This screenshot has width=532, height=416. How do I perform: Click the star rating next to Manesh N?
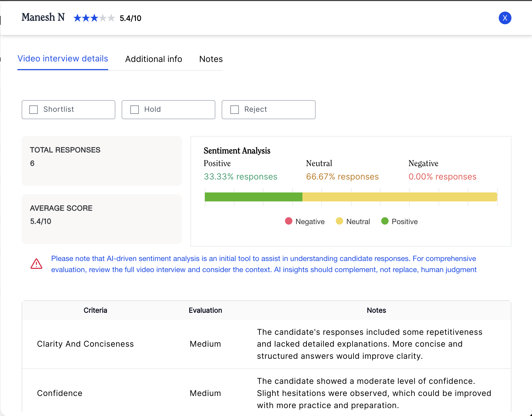(94, 18)
